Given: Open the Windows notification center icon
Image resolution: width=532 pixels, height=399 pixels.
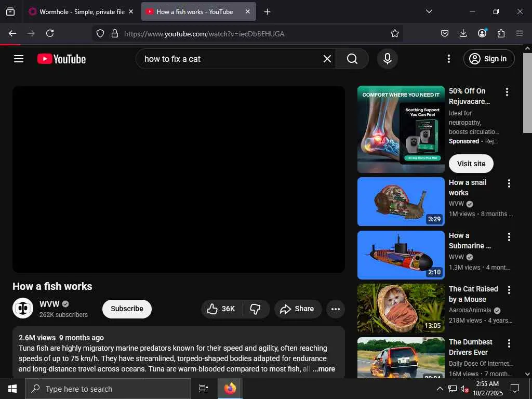Looking at the screenshot, I should (x=515, y=389).
